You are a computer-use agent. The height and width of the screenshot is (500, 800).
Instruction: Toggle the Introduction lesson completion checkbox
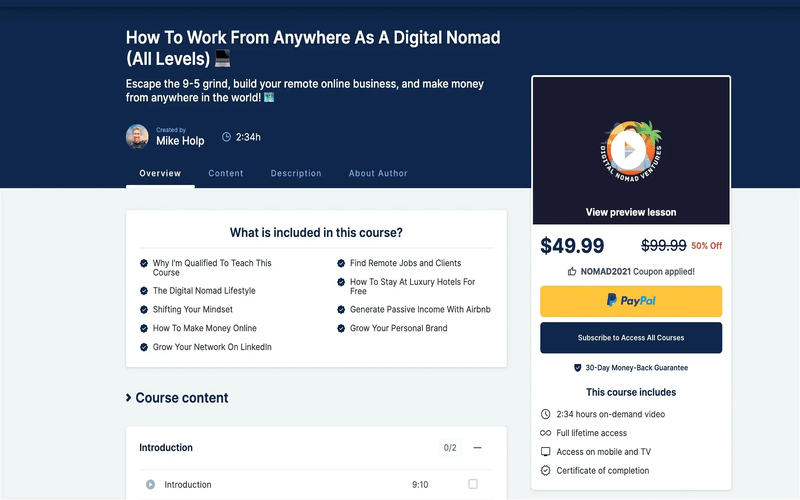473,484
